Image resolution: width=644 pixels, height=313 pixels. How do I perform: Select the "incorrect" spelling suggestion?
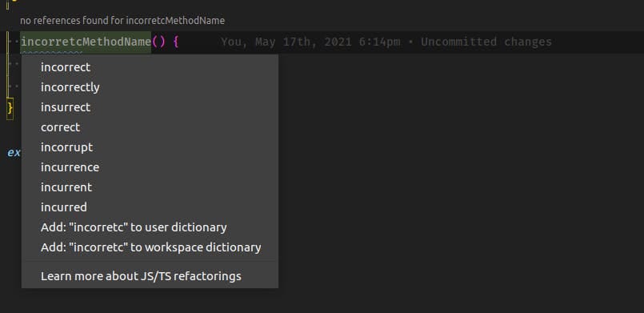(150, 67)
